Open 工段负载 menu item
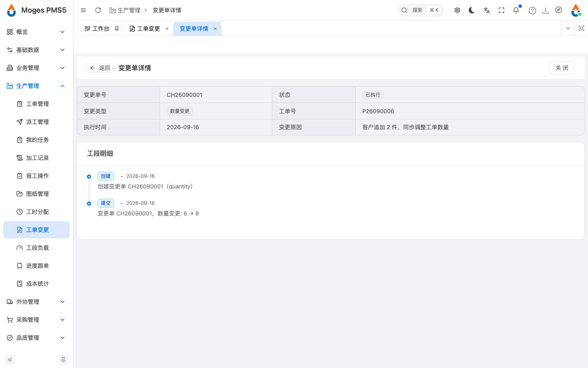588x368 pixels. [36, 248]
